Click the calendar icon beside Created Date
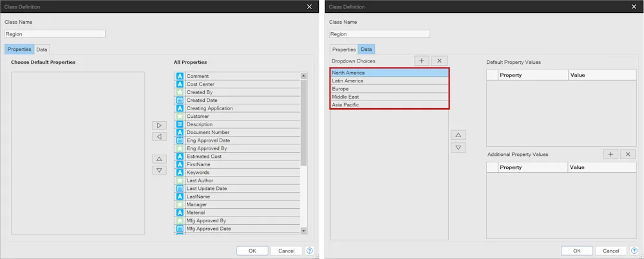 pyautogui.click(x=180, y=101)
